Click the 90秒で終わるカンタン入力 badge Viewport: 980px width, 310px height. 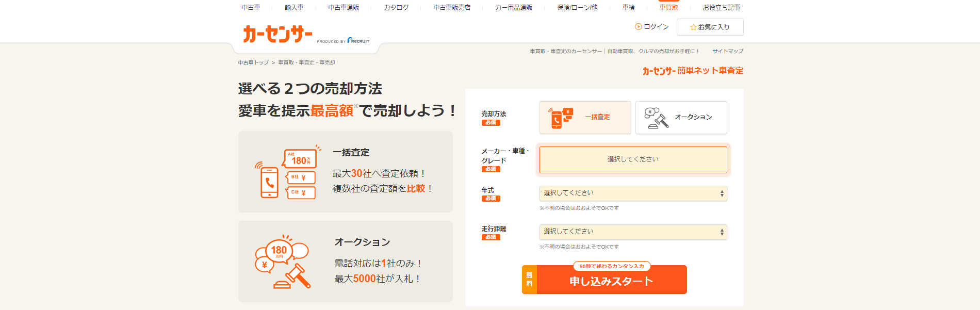click(612, 266)
